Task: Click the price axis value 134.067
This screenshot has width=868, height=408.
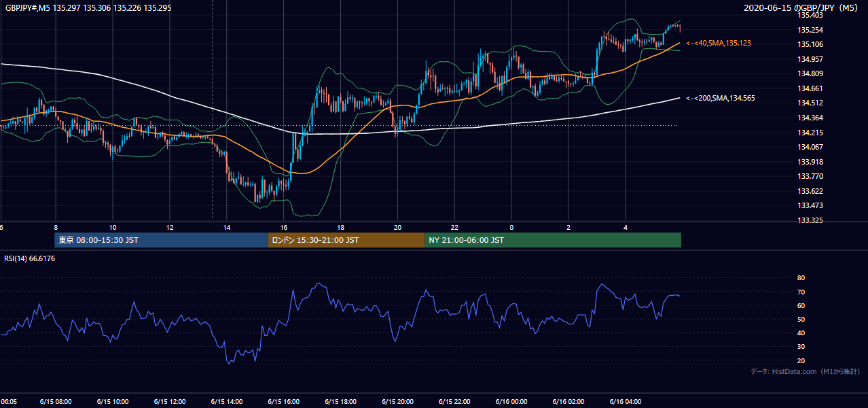Action: (x=810, y=147)
